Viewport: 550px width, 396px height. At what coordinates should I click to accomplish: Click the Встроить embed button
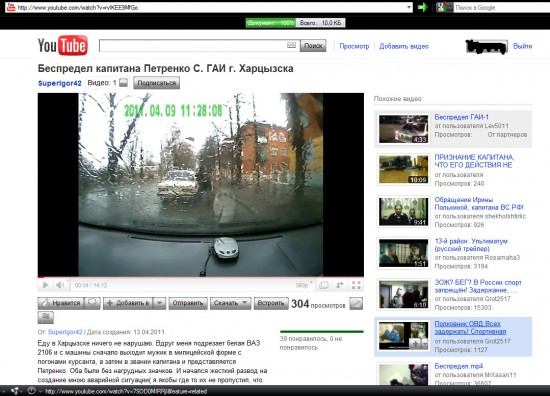pyautogui.click(x=271, y=303)
